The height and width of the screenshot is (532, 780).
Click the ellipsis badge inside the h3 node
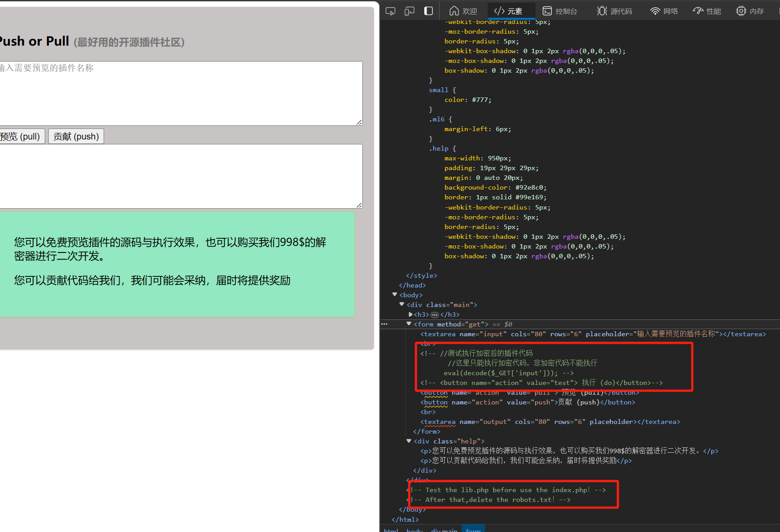[x=435, y=315]
